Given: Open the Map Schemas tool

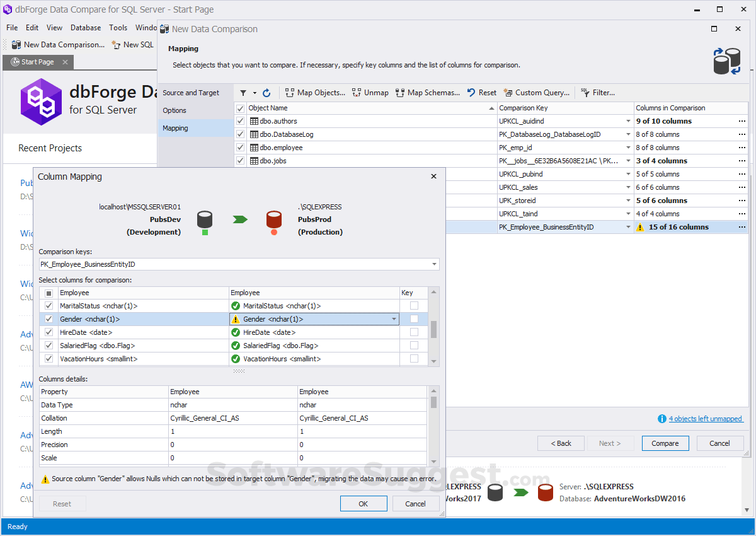Looking at the screenshot, I should 428,93.
